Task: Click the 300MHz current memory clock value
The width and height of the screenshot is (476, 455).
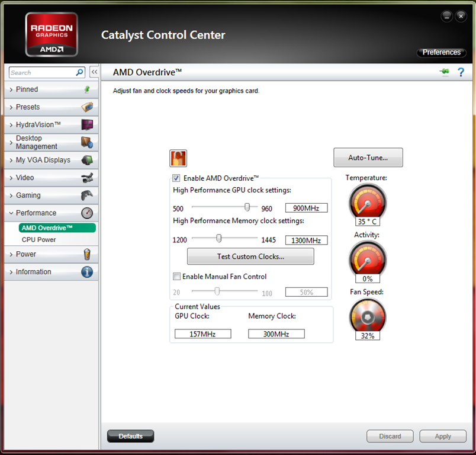Action: pos(276,334)
